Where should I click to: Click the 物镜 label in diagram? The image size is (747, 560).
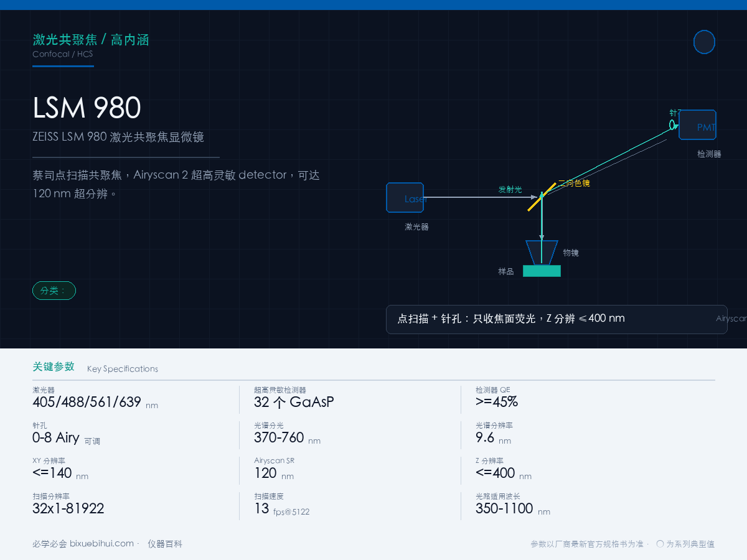(x=571, y=253)
